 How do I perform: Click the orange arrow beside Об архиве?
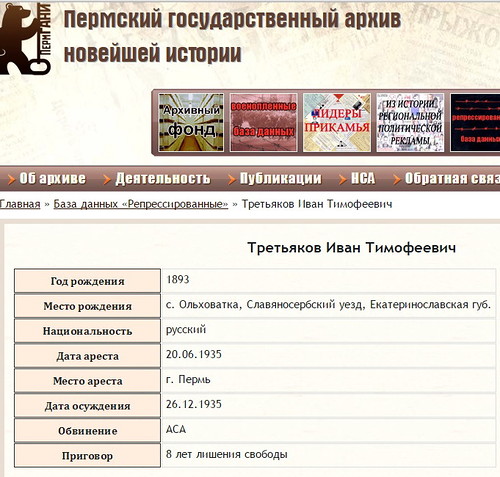11,179
